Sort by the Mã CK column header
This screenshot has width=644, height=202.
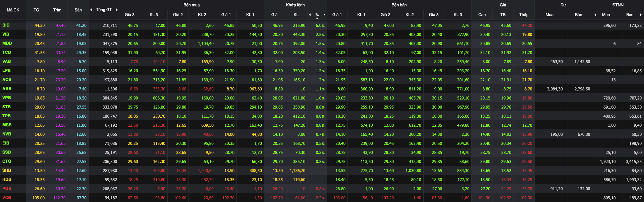point(13,10)
